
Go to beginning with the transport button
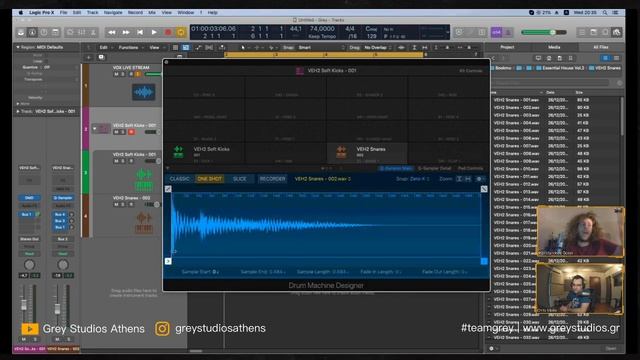pyautogui.click(x=140, y=32)
